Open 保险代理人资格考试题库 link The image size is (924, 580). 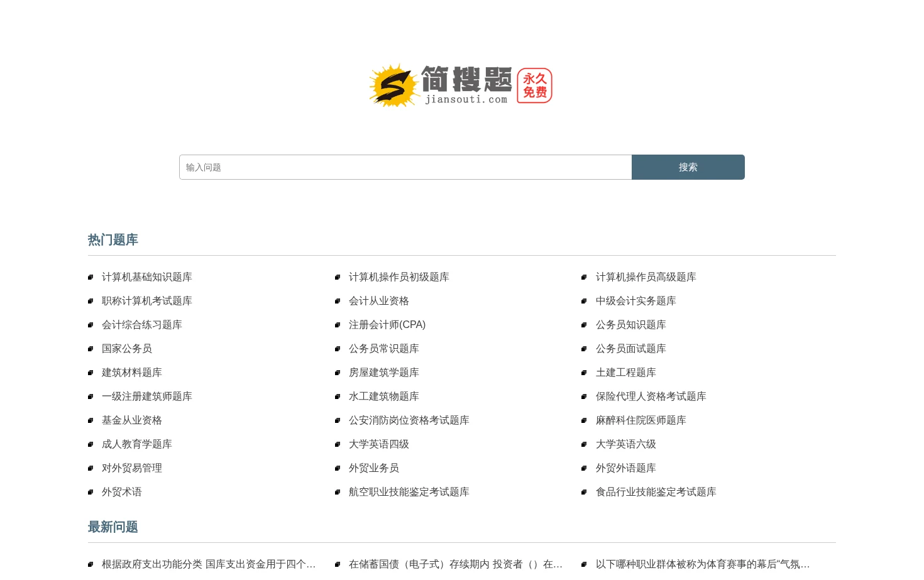pyautogui.click(x=651, y=397)
